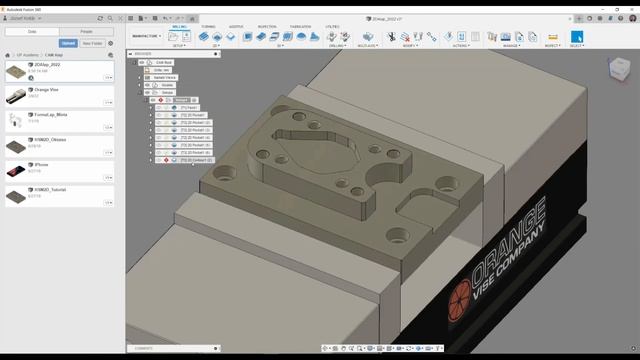The height and width of the screenshot is (360, 640).
Task: Select the 3D Contour tool
Action: (288, 37)
